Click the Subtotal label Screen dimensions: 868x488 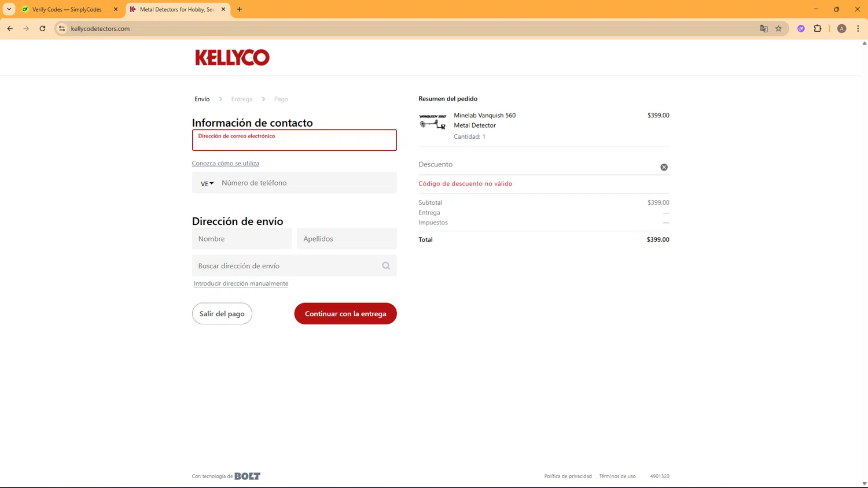pyautogui.click(x=431, y=202)
